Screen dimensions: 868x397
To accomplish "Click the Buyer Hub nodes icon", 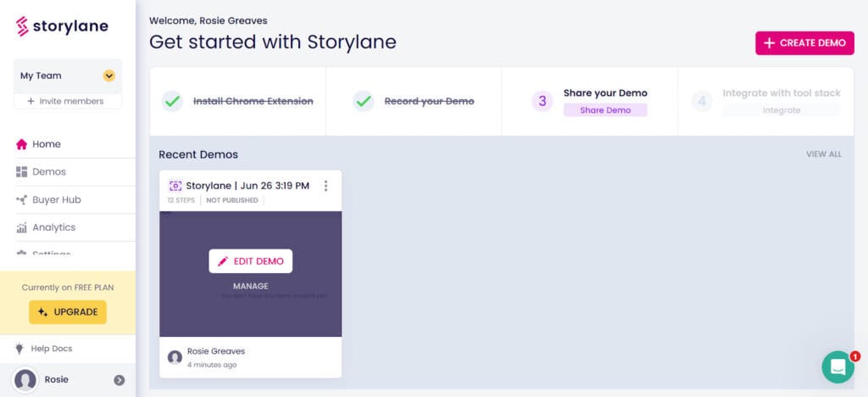I will [21, 200].
